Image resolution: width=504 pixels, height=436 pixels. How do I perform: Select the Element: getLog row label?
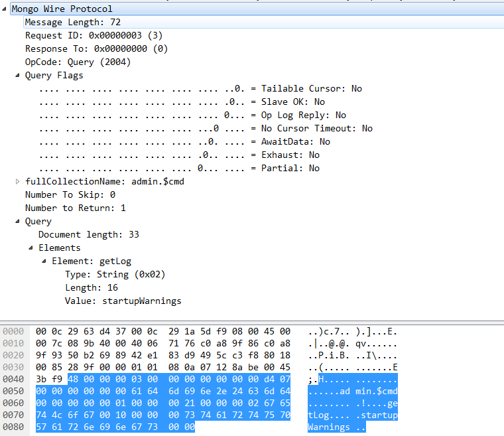92,261
